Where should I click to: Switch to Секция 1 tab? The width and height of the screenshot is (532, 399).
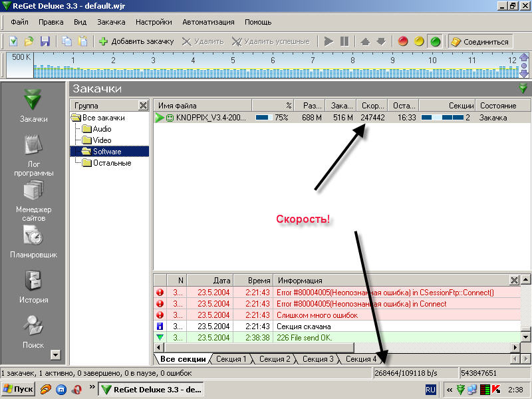coord(231,359)
